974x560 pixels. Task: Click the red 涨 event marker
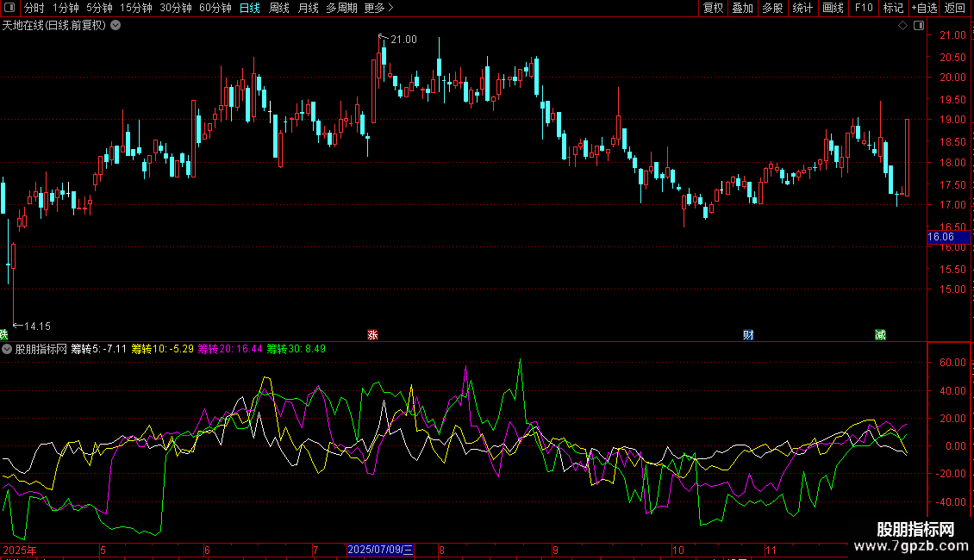[x=372, y=334]
